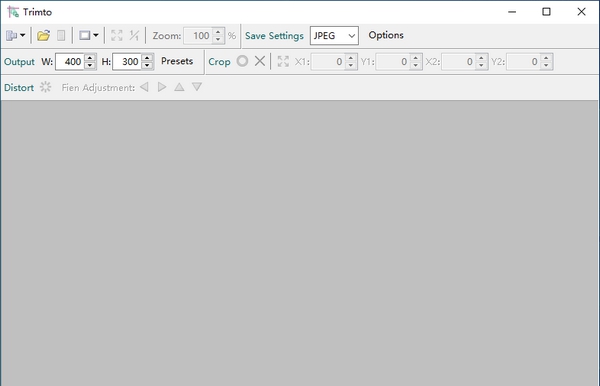The image size is (600, 386).
Task: Increase output height H with up arrow
Action: pos(147,58)
